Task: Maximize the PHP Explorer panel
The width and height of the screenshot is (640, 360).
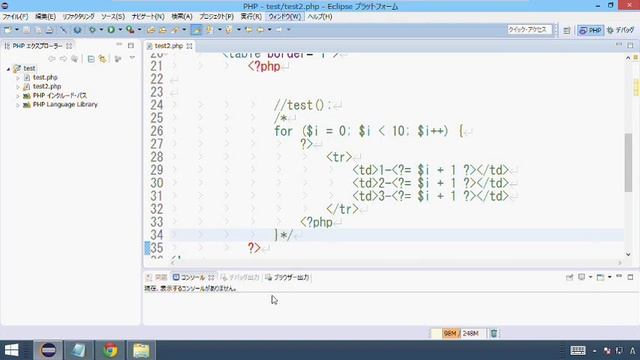Action: [x=131, y=45]
